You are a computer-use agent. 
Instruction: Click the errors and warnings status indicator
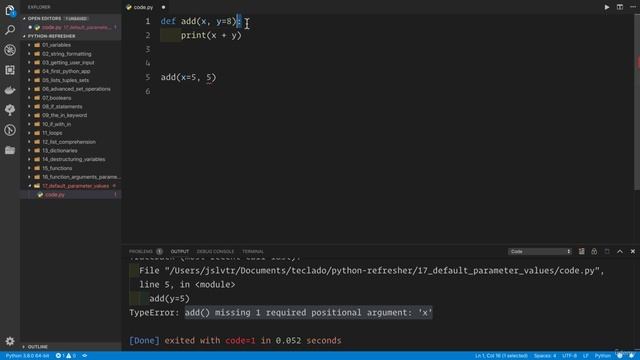(66, 356)
